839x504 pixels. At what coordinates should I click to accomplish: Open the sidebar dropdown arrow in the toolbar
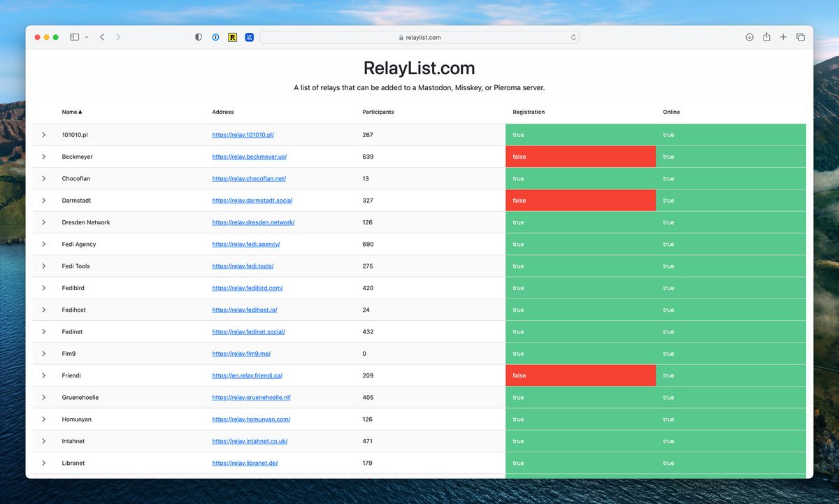(x=87, y=37)
